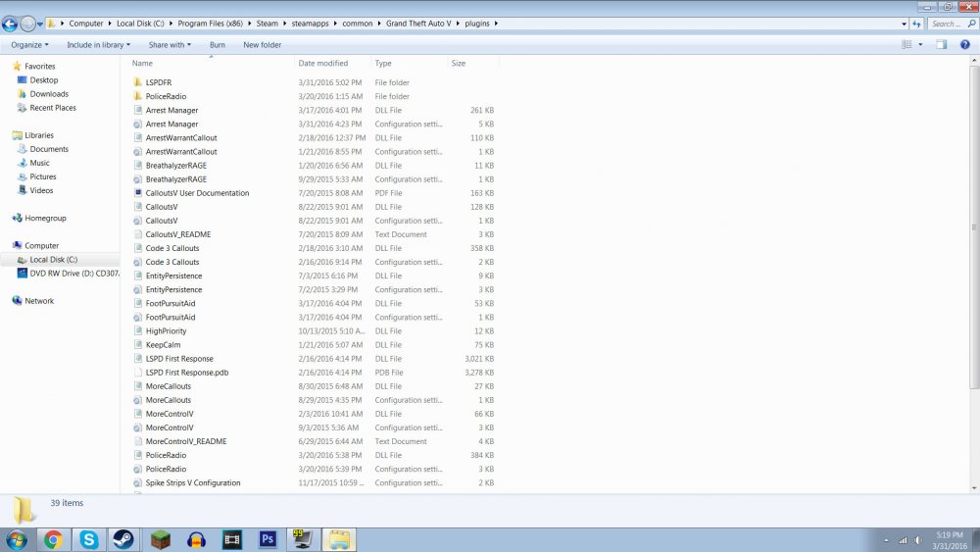The width and height of the screenshot is (980, 552).
Task: Open the DVD RW Drive (D:) entry
Action: [x=73, y=274]
